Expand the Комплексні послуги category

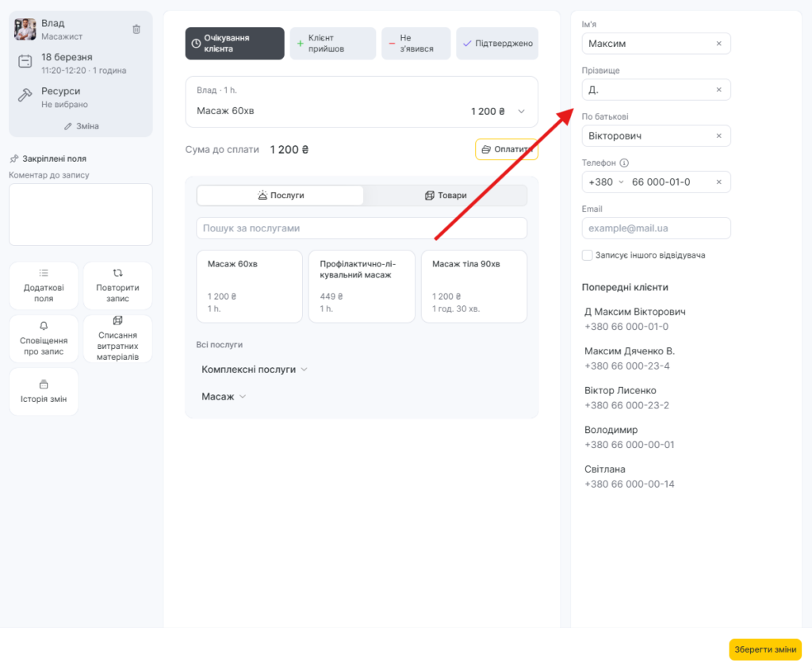254,369
